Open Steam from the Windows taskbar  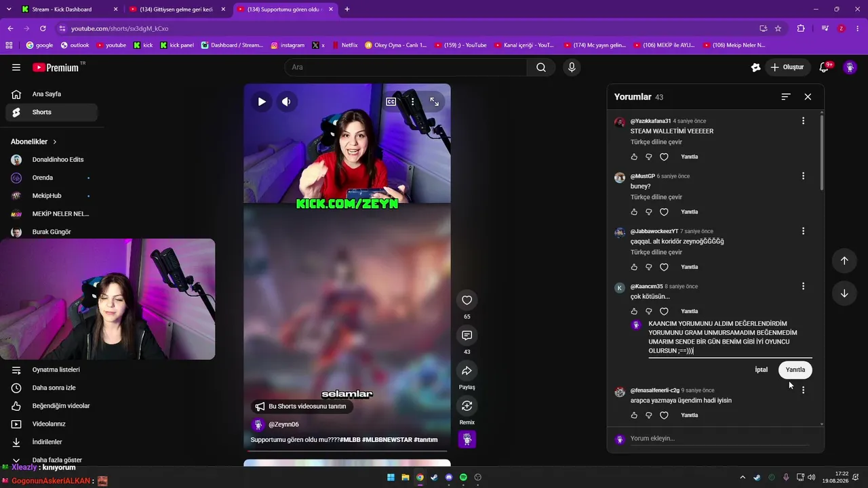(434, 477)
